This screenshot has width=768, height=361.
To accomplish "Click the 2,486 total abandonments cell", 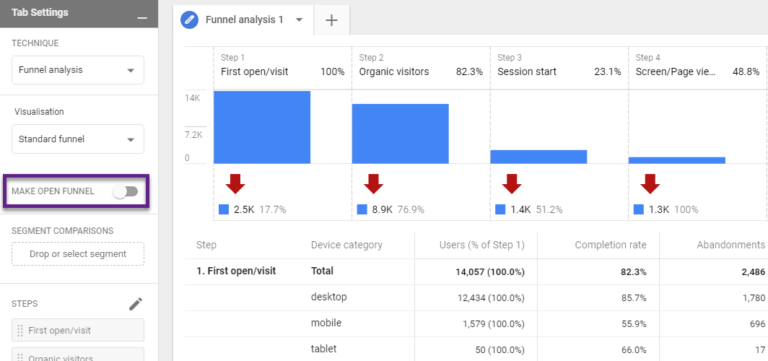I will tap(754, 272).
